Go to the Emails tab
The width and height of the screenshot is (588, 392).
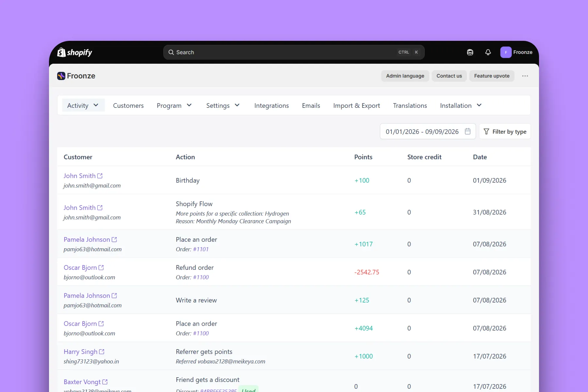[x=311, y=106]
